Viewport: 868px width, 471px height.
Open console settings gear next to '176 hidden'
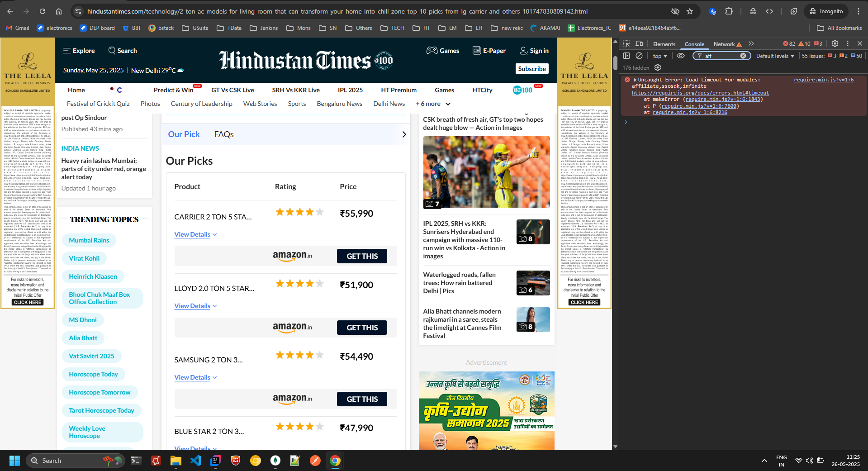pos(658,67)
